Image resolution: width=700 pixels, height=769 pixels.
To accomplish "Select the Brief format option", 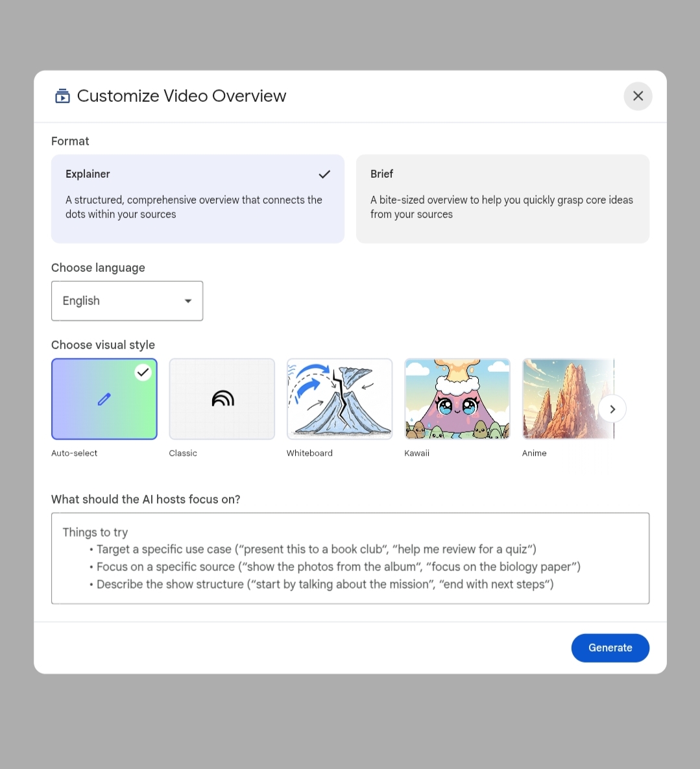I will coord(502,199).
